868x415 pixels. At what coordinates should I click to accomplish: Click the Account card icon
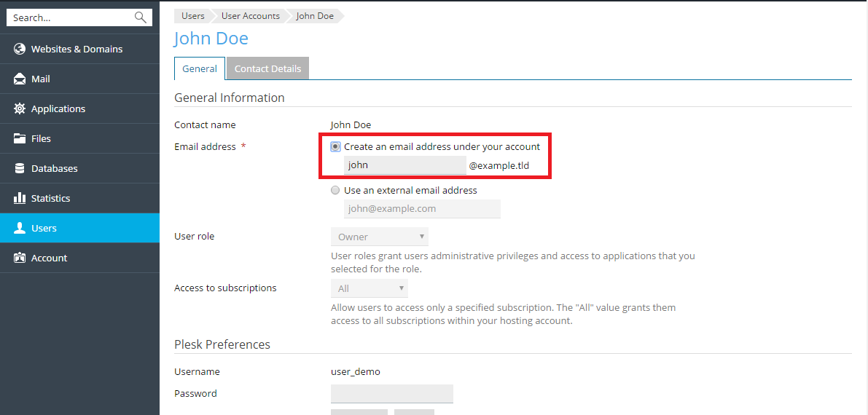(x=20, y=258)
